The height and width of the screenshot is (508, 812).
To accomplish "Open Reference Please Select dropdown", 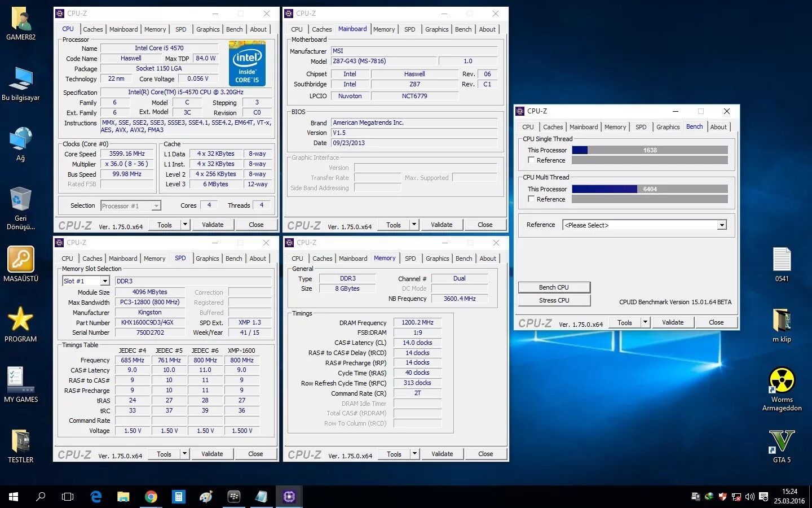I will (645, 225).
